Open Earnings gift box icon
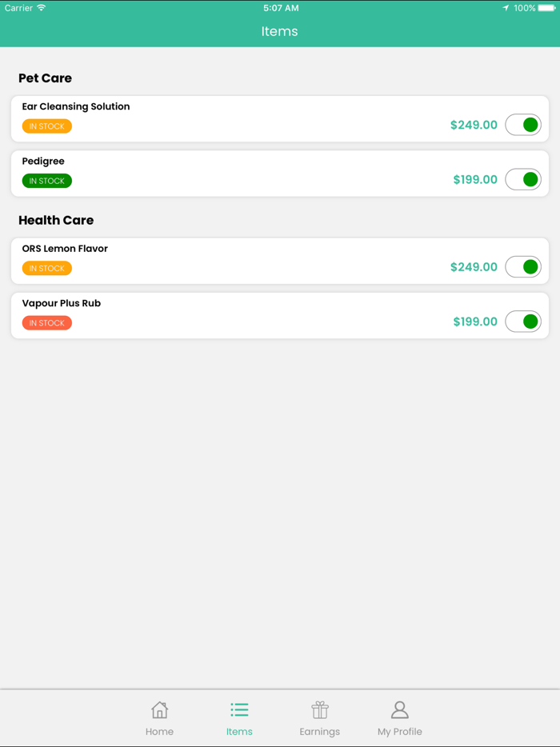This screenshot has width=560, height=747. point(320,709)
